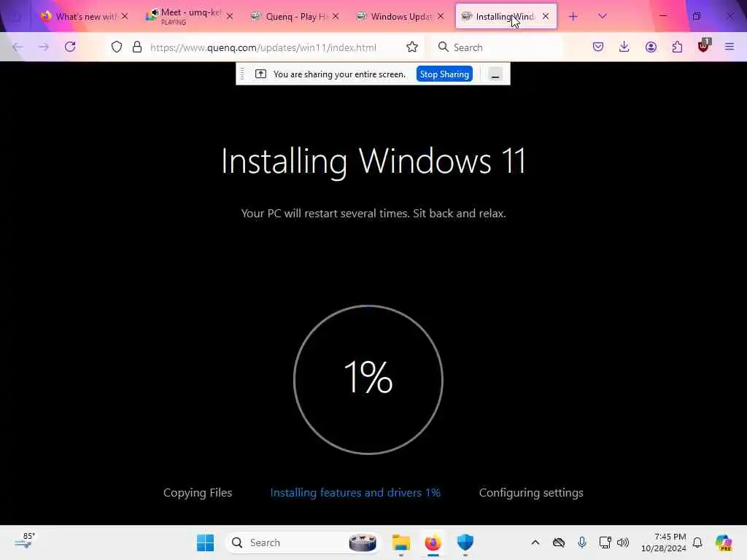
Task: Click the Stop Sharing button
Action: (444, 74)
